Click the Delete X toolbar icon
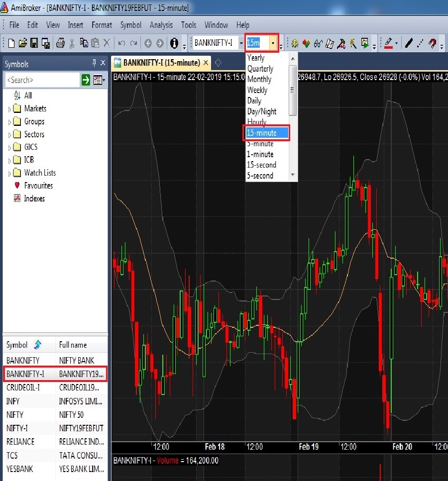 tap(107, 43)
